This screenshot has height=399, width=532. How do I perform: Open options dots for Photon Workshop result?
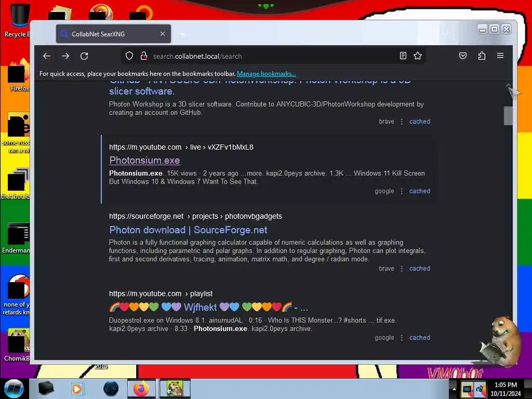pyautogui.click(x=402, y=122)
